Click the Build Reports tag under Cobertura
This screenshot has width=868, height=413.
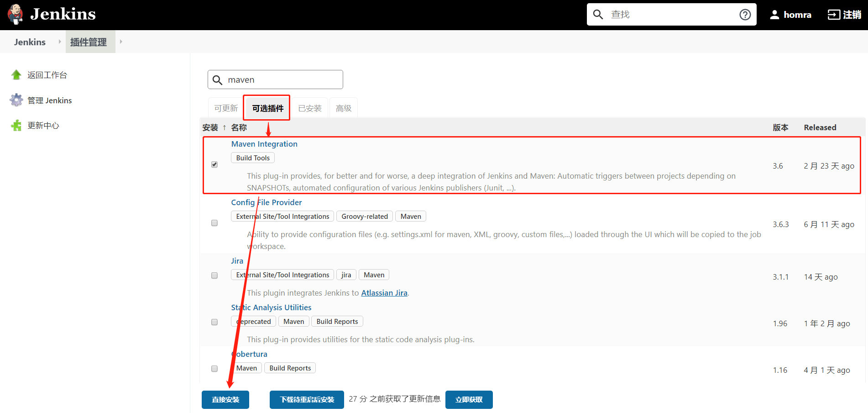click(x=290, y=368)
